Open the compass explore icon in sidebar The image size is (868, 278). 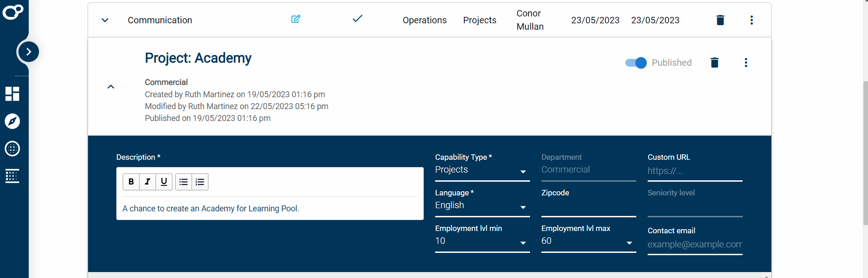pos(12,121)
